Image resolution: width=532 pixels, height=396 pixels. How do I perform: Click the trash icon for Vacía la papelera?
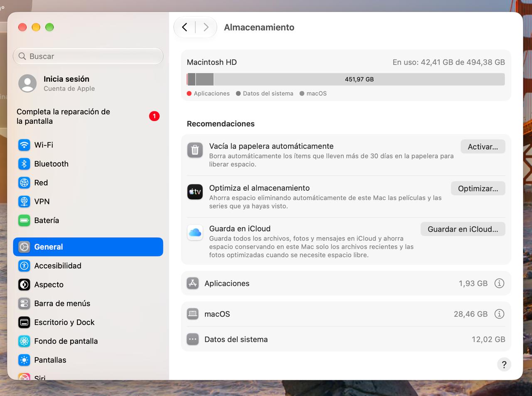click(195, 150)
